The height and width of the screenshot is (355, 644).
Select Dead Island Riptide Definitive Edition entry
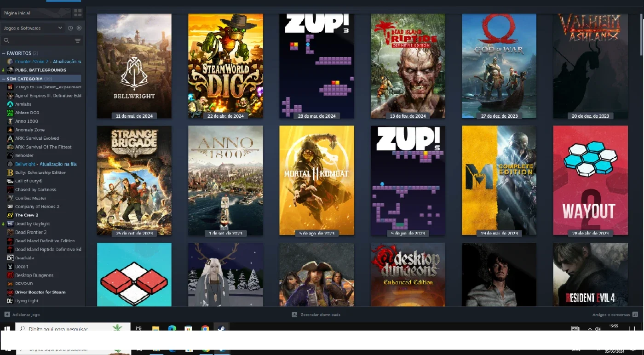(x=48, y=249)
